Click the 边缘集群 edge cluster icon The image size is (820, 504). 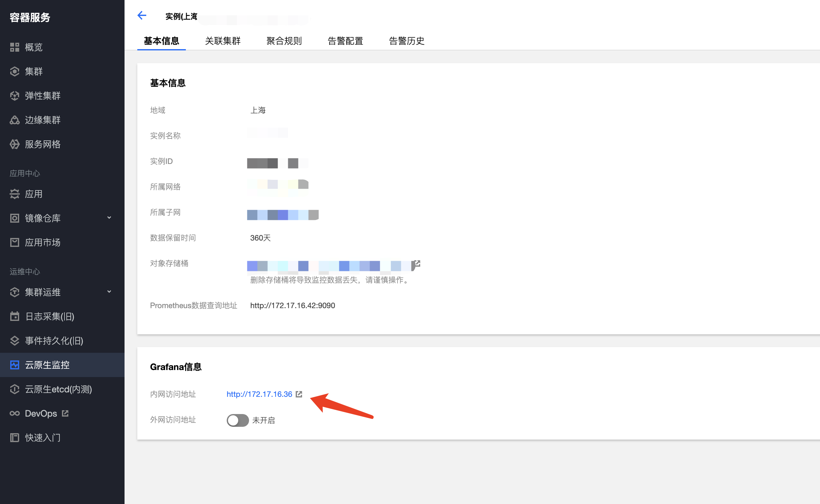(15, 120)
